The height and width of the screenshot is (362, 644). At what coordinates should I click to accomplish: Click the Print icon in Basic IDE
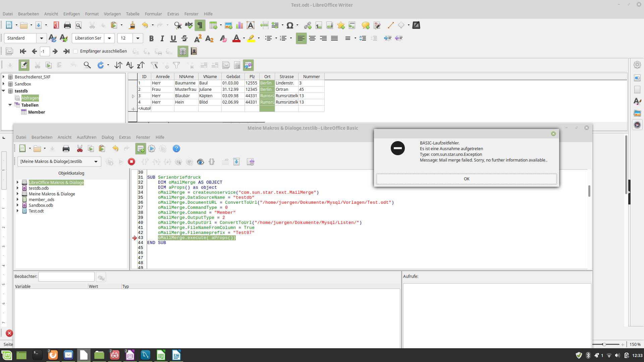coord(66,148)
